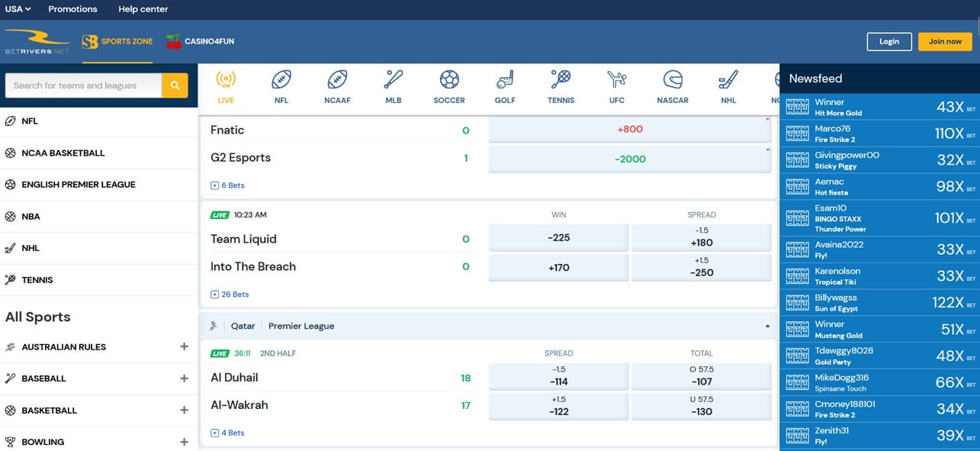Viewport: 980px width, 451px height.
Task: Expand Australian Rules with plus sign
Action: pos(184,346)
